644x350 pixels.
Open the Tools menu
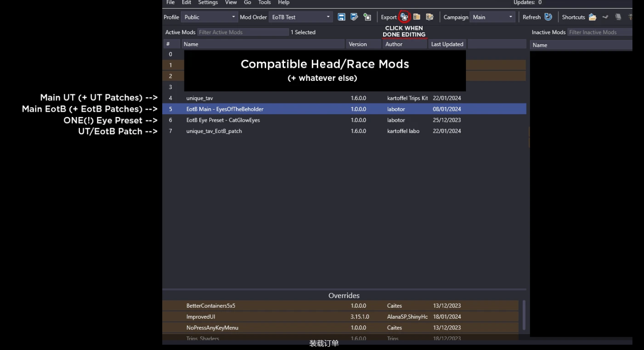click(x=265, y=2)
